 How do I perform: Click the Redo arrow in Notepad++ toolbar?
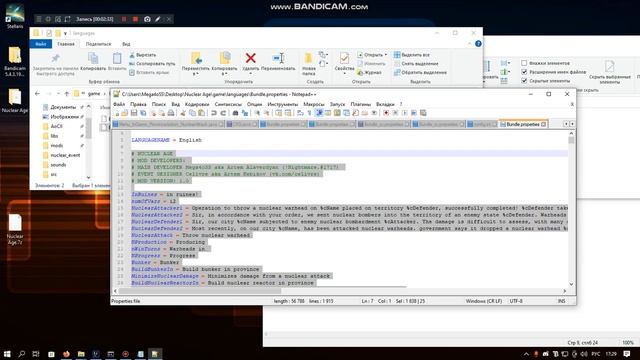click(223, 113)
